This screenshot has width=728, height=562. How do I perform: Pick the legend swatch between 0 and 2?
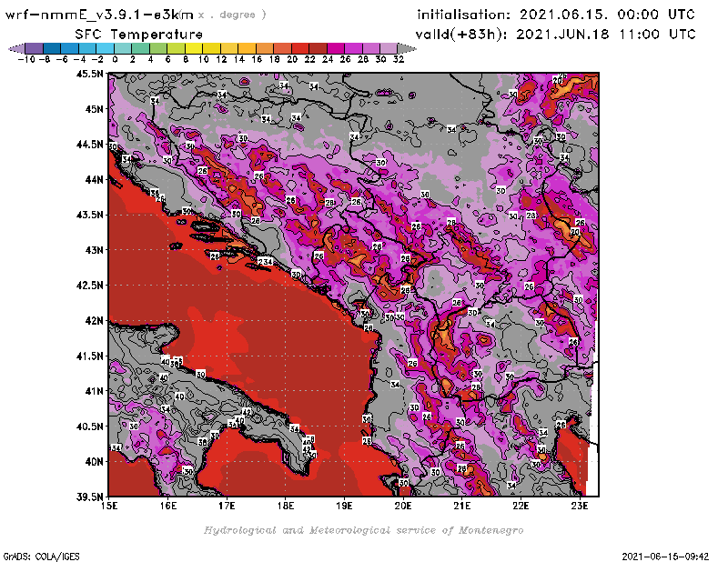[123, 48]
